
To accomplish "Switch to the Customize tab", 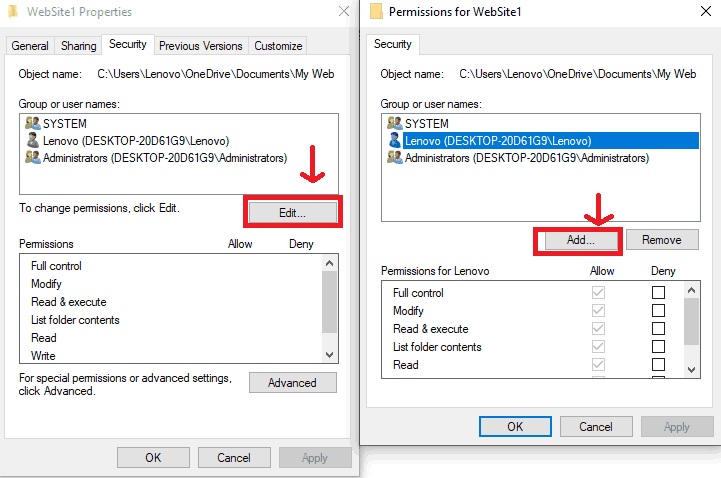I will 278,46.
